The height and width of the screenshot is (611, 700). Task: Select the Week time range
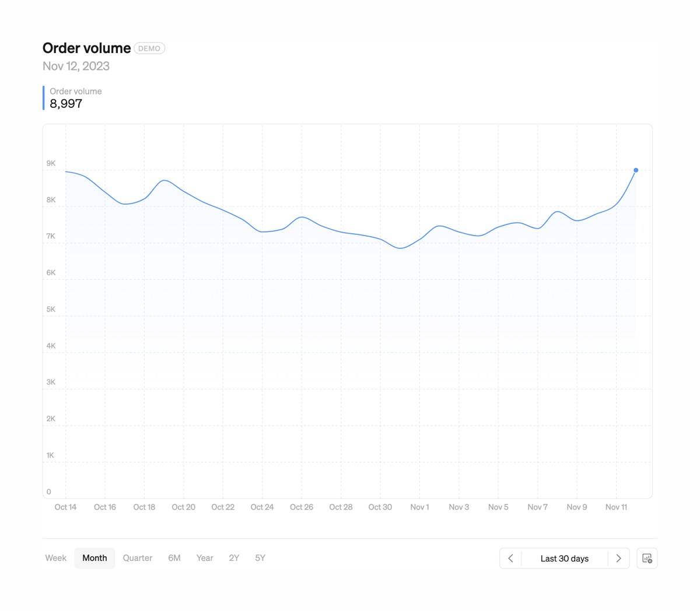(x=55, y=558)
